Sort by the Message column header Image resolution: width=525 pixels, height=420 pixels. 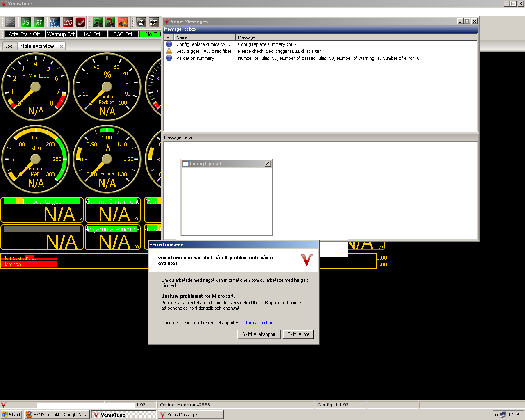coord(356,37)
